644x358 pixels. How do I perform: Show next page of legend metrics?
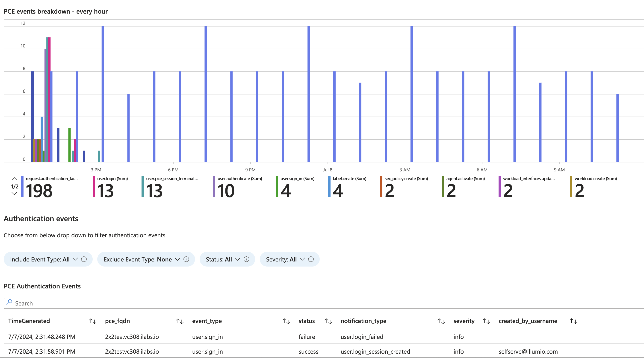(x=14, y=193)
